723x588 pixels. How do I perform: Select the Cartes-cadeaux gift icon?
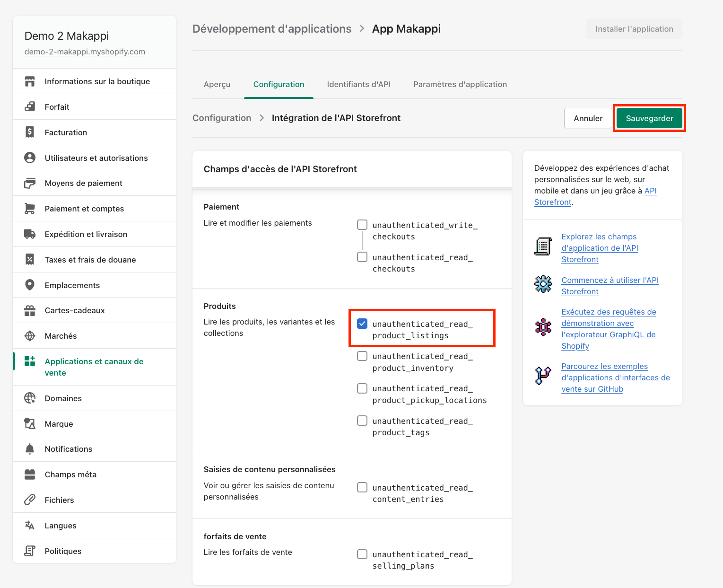30,310
